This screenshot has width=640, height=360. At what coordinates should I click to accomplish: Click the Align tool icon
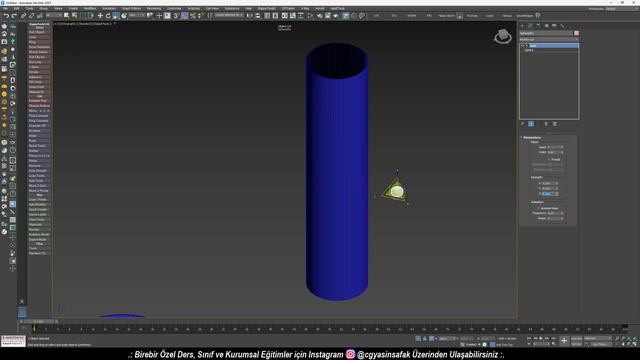click(258, 16)
